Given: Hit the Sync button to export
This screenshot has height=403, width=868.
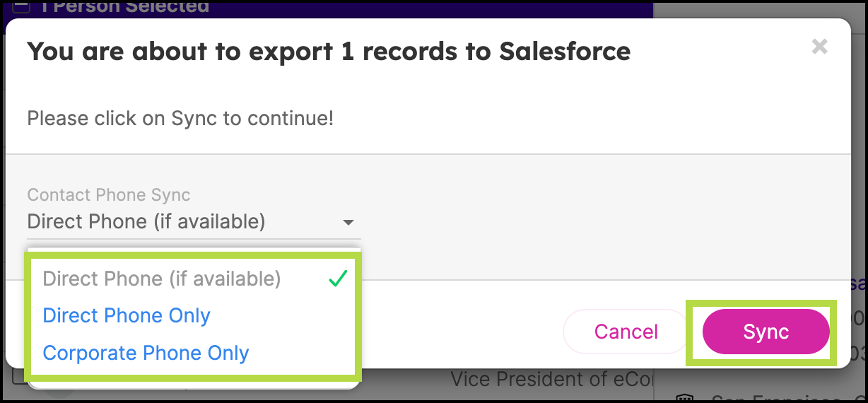Looking at the screenshot, I should (x=766, y=332).
